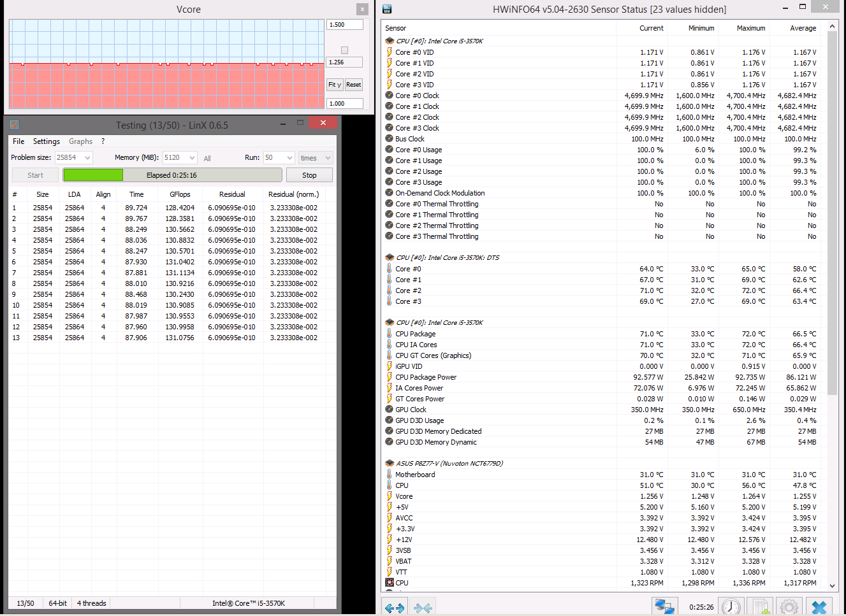Screen dimensions: 846x616
Task: Click the Stop button in LinX
Action: [x=309, y=175]
